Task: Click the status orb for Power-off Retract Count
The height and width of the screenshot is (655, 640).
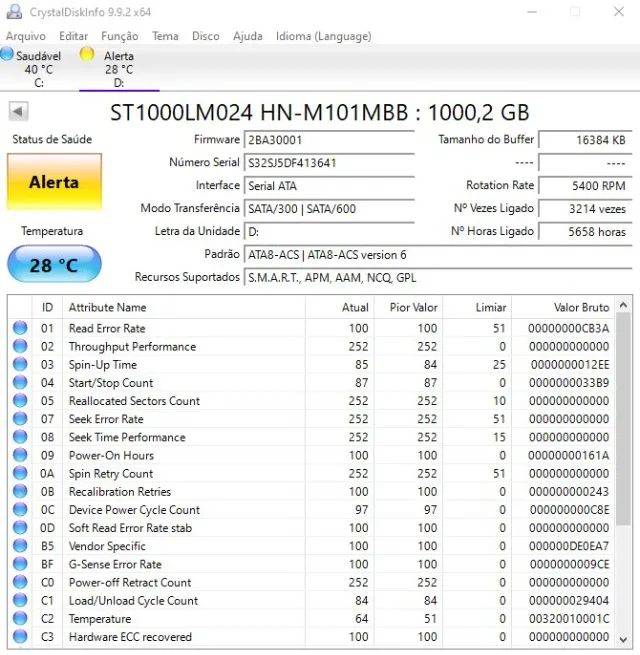Action: (20, 582)
